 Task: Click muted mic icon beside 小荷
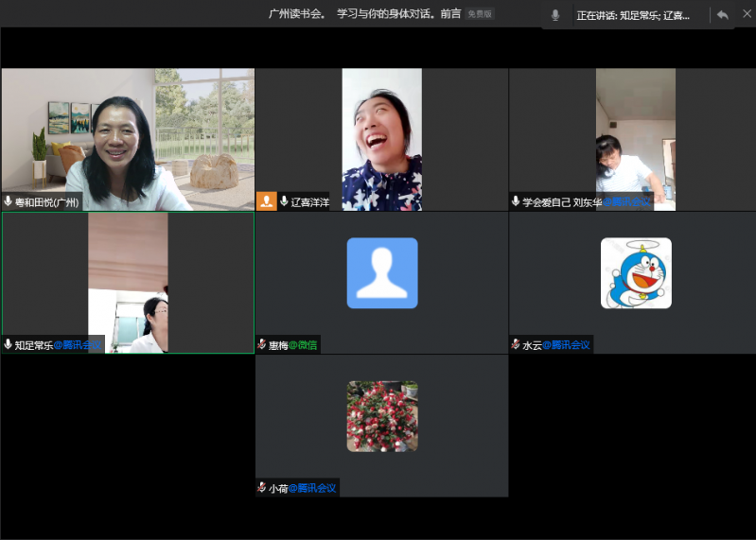point(262,488)
